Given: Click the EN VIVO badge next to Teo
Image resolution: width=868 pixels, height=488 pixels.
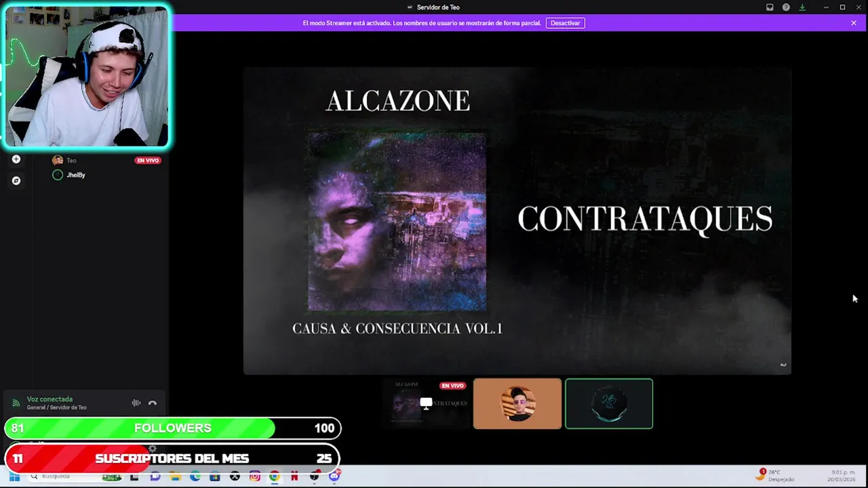Looking at the screenshot, I should [x=148, y=161].
